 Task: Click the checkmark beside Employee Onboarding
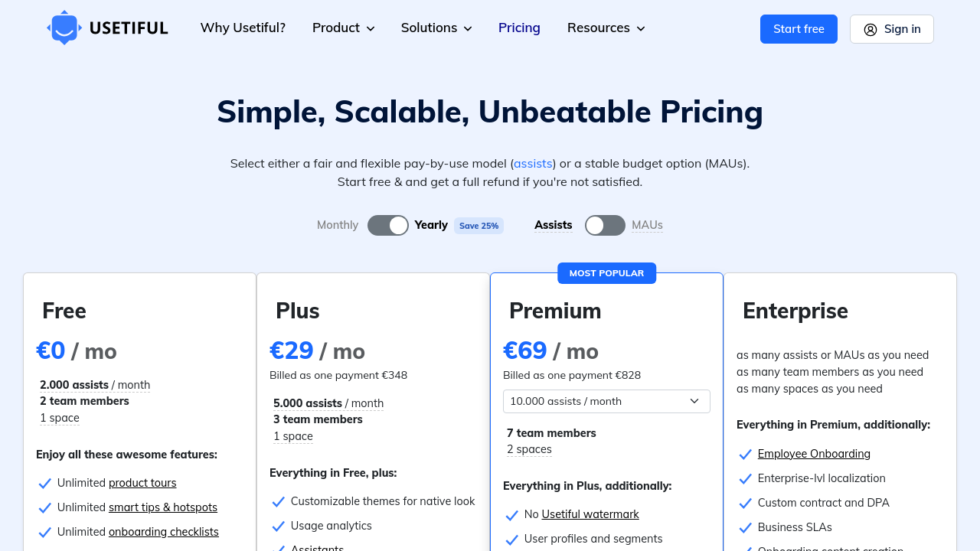[746, 455]
